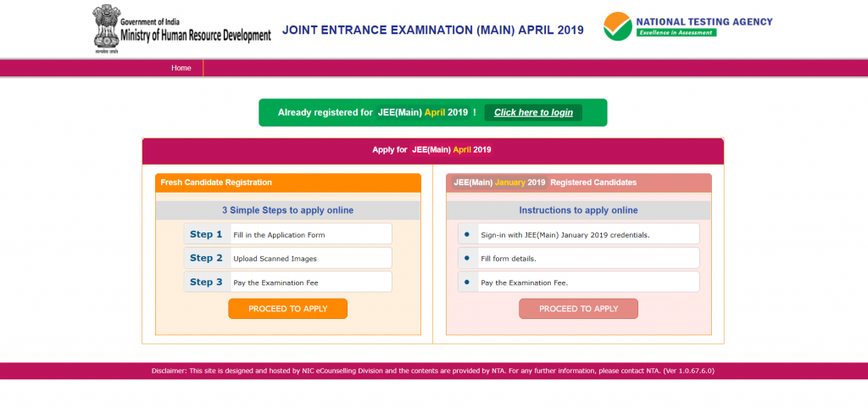
Task: Click the JEE(Main) January 2019 Registered Candidates header
Action: tap(578, 182)
